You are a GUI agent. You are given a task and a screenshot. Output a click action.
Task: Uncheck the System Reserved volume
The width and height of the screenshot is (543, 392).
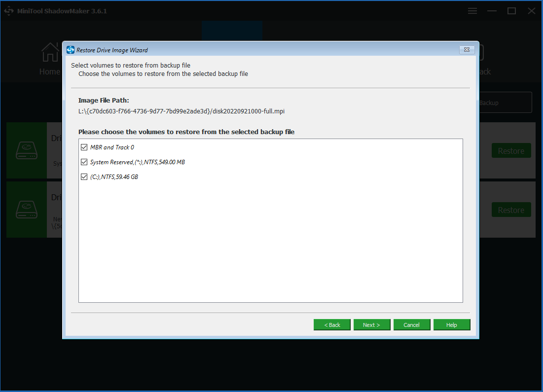[84, 162]
